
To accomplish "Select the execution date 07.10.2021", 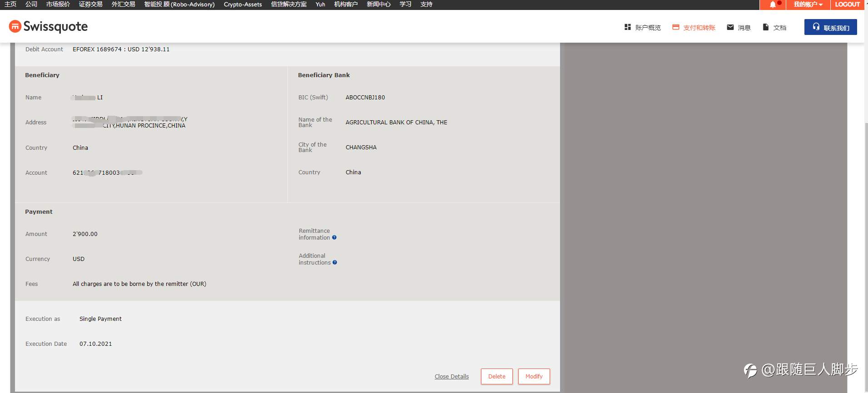I will click(x=96, y=344).
